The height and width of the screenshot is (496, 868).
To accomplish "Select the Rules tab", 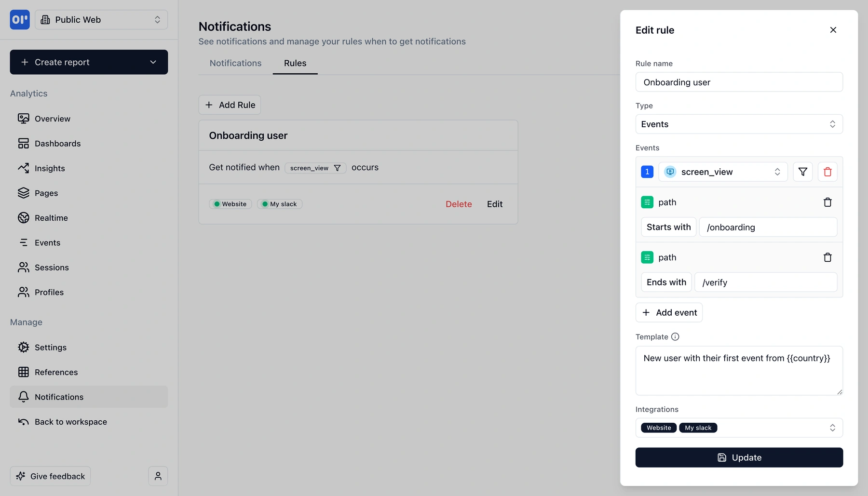I will [295, 63].
